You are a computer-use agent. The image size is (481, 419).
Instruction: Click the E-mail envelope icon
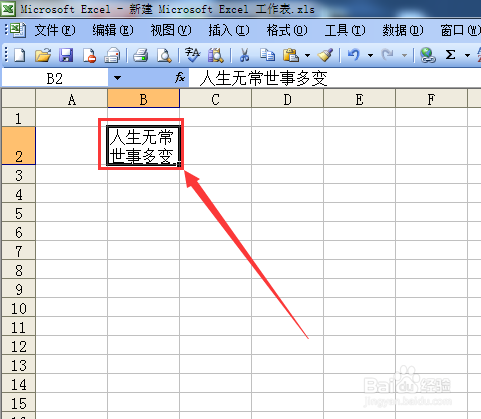click(x=112, y=55)
